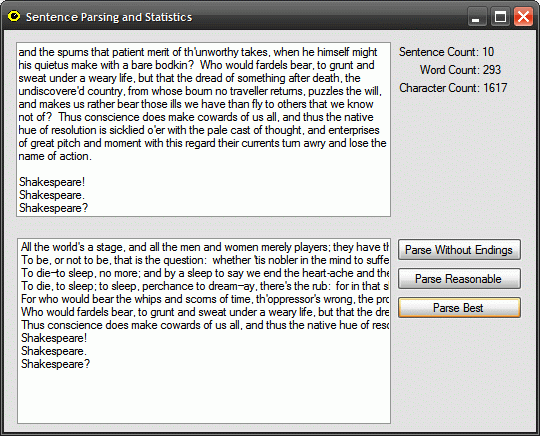Minimize the Sentence Parsing and Statistics window
Screen dimensions: 540x436
pyautogui.click(x=476, y=17)
